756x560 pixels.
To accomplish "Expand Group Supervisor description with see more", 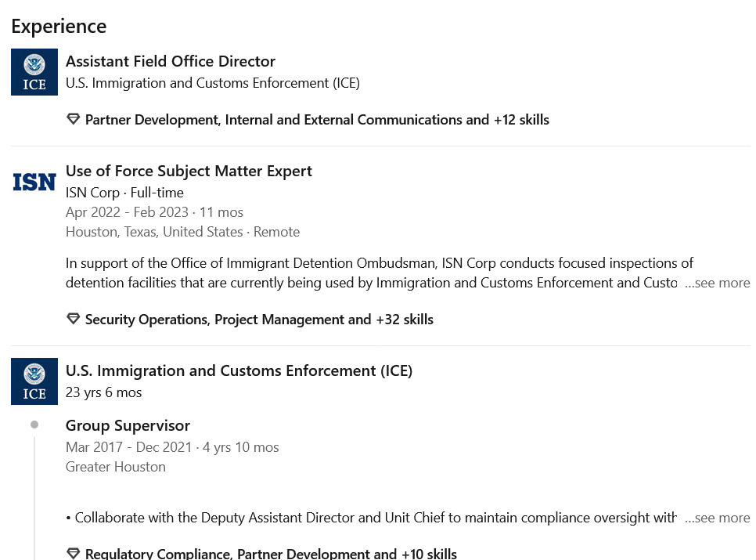I will click(718, 518).
